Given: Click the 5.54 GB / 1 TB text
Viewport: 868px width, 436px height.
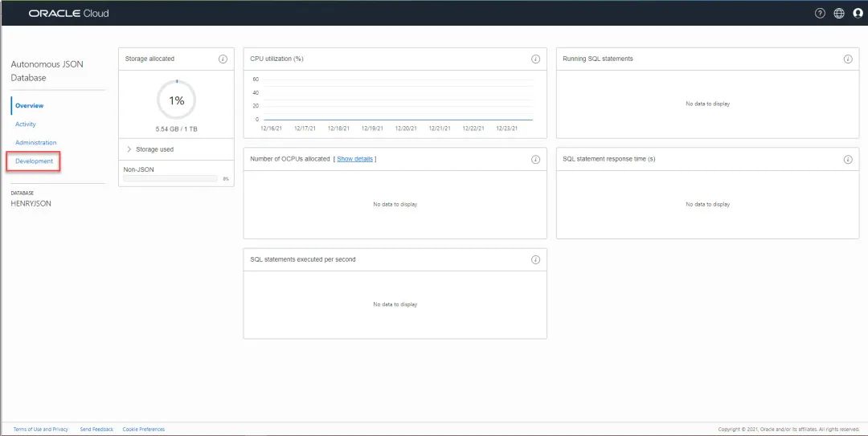Looking at the screenshot, I should pyautogui.click(x=176, y=129).
